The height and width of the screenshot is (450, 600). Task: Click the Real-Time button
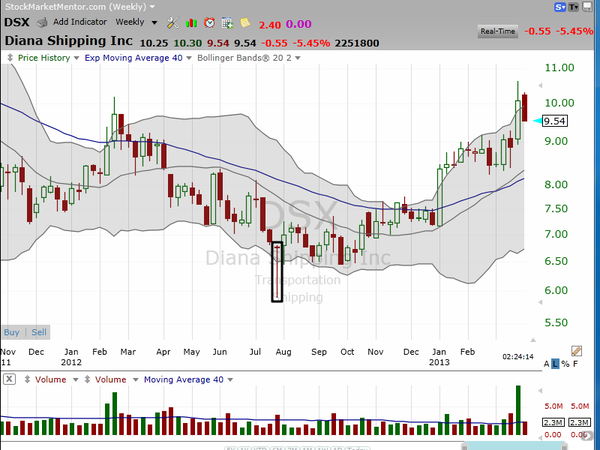[498, 31]
